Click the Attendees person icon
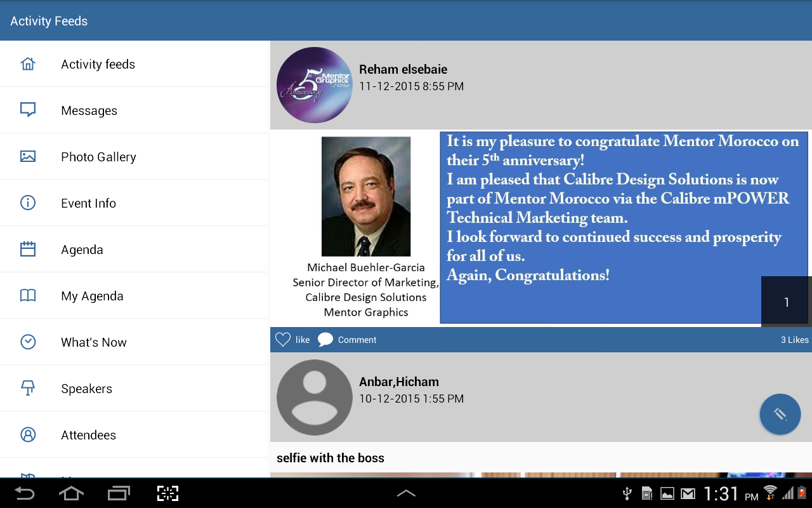This screenshot has width=812, height=508. (28, 434)
